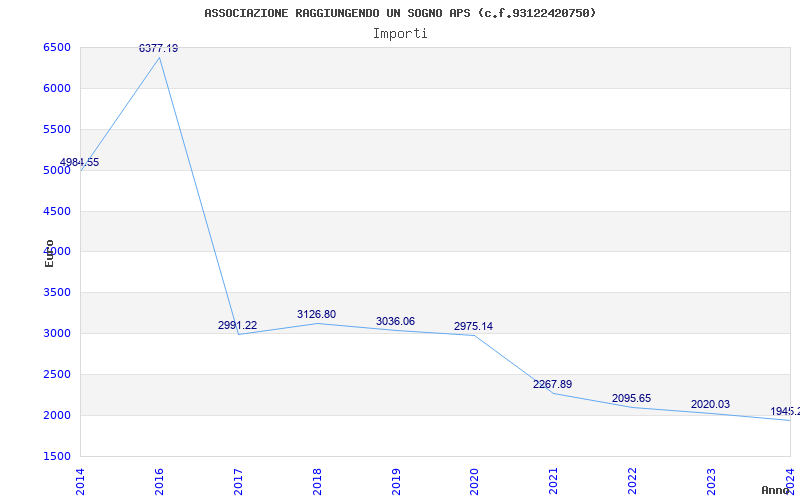Click the y-axis value 6000

[x=57, y=88]
